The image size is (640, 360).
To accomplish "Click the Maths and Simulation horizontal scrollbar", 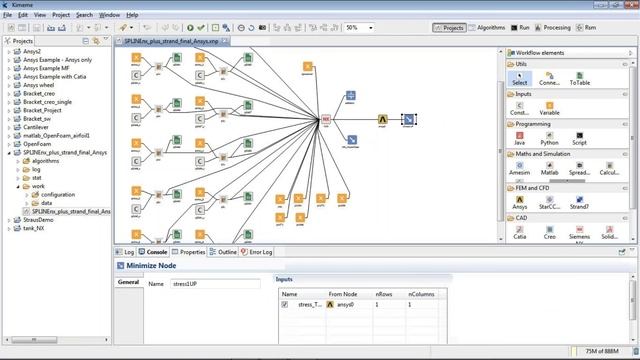I will 567,180.
